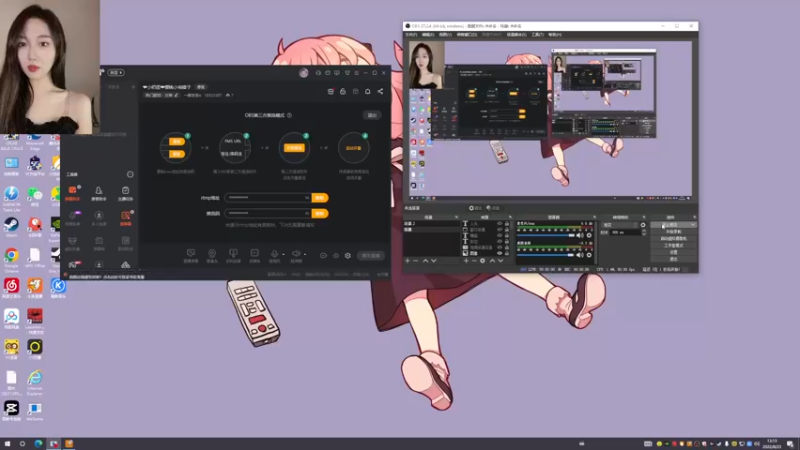Click Studio Mode in OBS Controls
The height and width of the screenshot is (450, 800).
coord(673,245)
